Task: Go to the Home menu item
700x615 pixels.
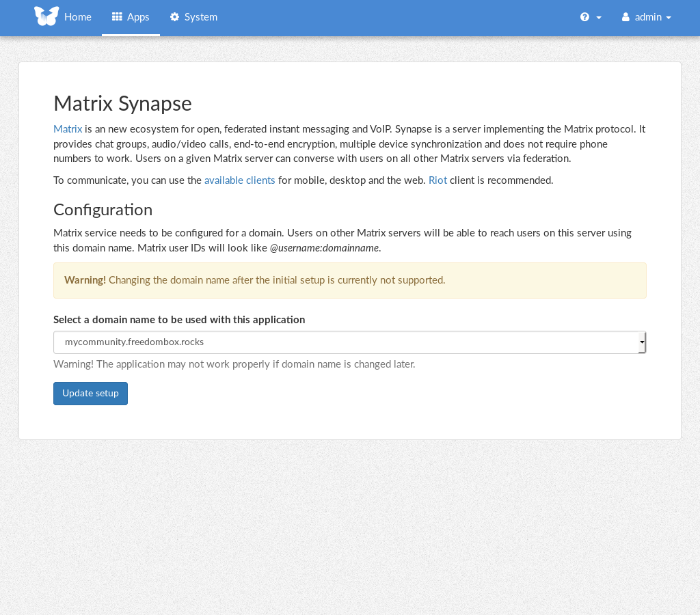Action: [x=78, y=17]
